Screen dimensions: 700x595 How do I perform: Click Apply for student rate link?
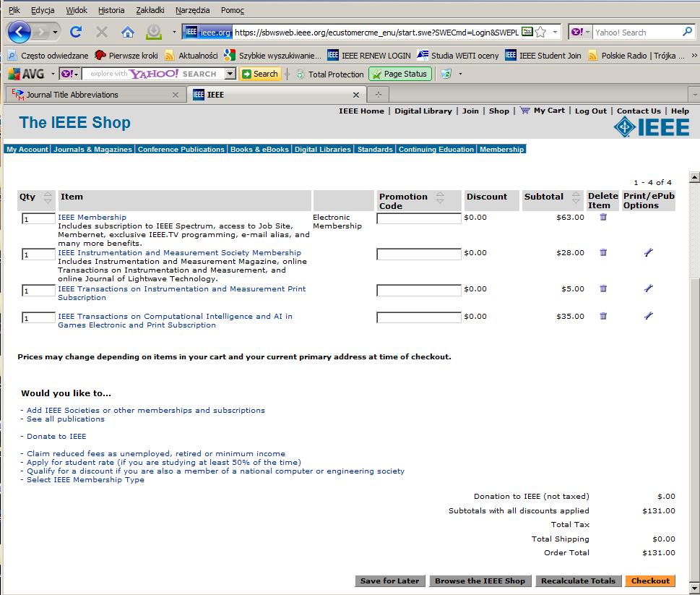pyautogui.click(x=164, y=462)
